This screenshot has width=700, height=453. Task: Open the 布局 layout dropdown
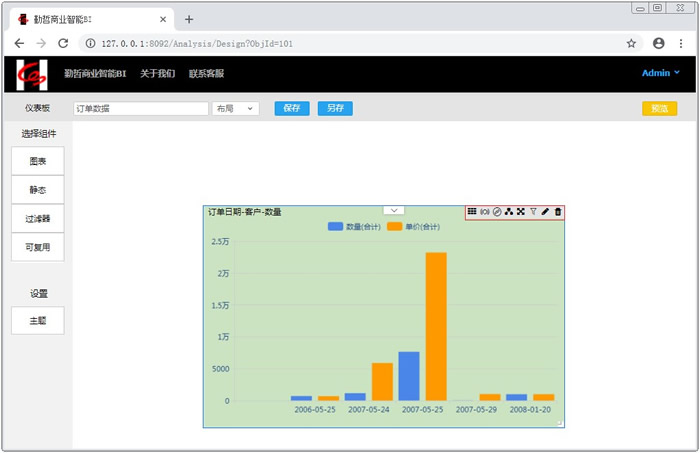[x=235, y=108]
